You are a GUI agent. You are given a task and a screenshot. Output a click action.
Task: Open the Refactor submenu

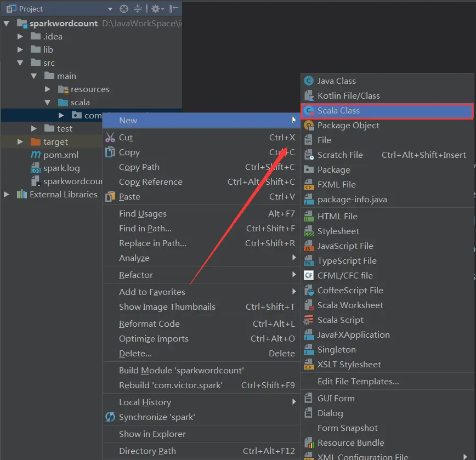pos(201,275)
